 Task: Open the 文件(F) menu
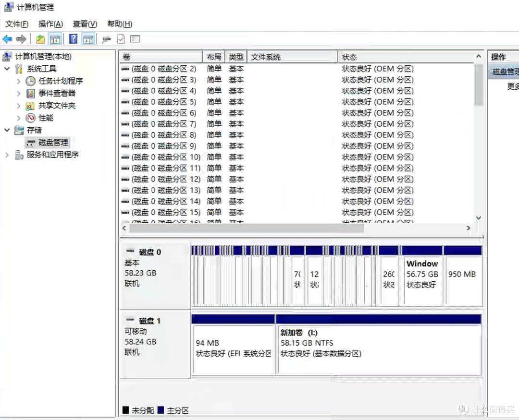[17, 24]
